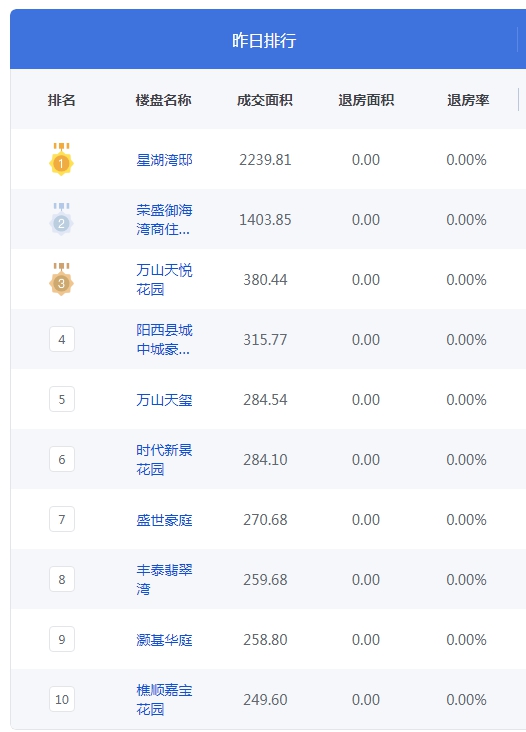The width and height of the screenshot is (526, 732).
Task: Click the rank 7 number badge
Action: [62, 519]
